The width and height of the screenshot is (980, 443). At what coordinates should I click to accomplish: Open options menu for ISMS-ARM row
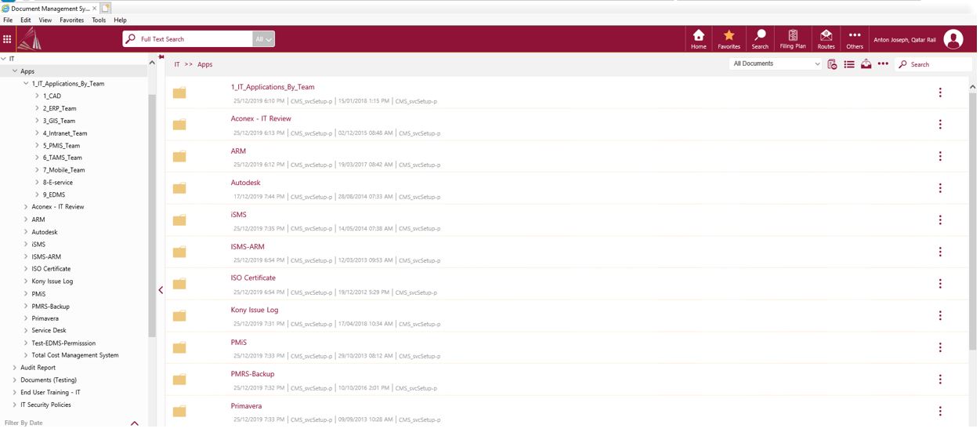tap(940, 252)
